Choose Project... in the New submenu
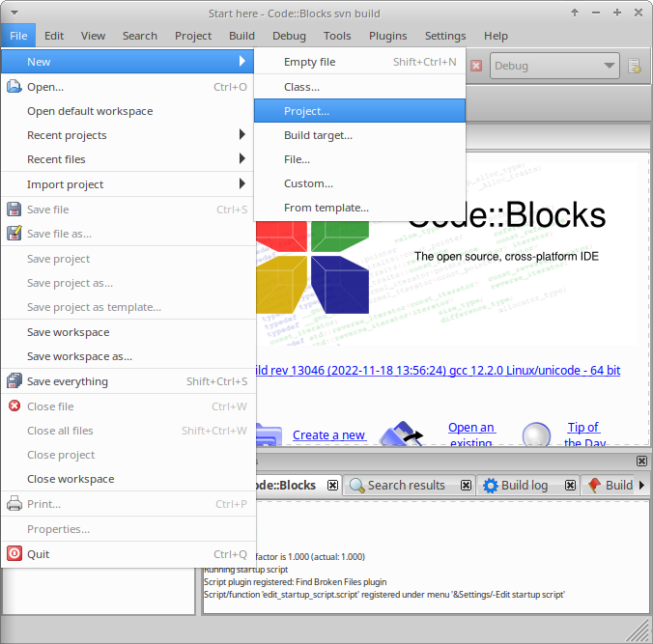 coord(359,111)
